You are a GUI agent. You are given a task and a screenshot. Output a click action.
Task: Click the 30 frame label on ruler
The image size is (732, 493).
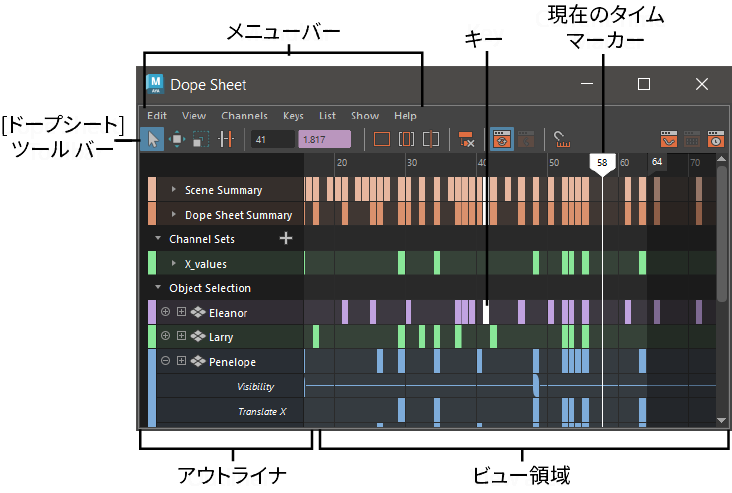tap(412, 162)
